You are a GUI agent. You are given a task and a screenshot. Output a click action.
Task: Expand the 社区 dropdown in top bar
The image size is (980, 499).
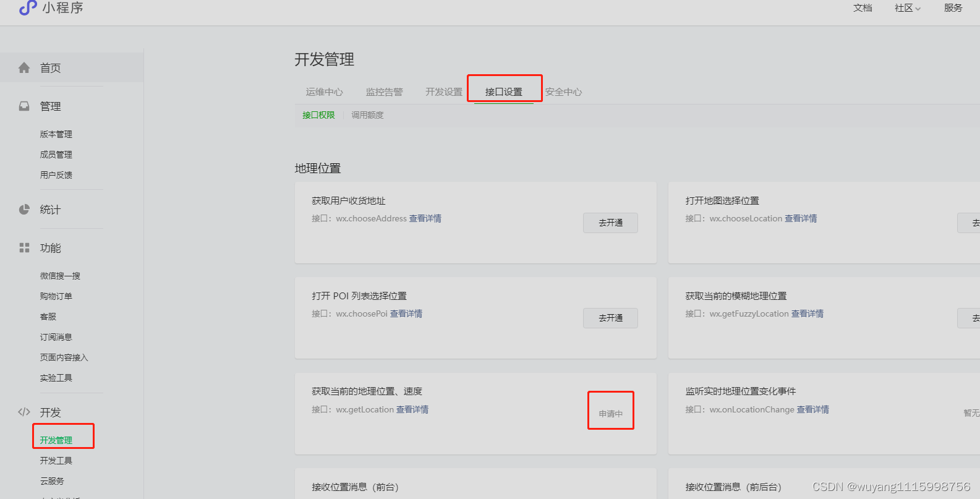click(907, 8)
